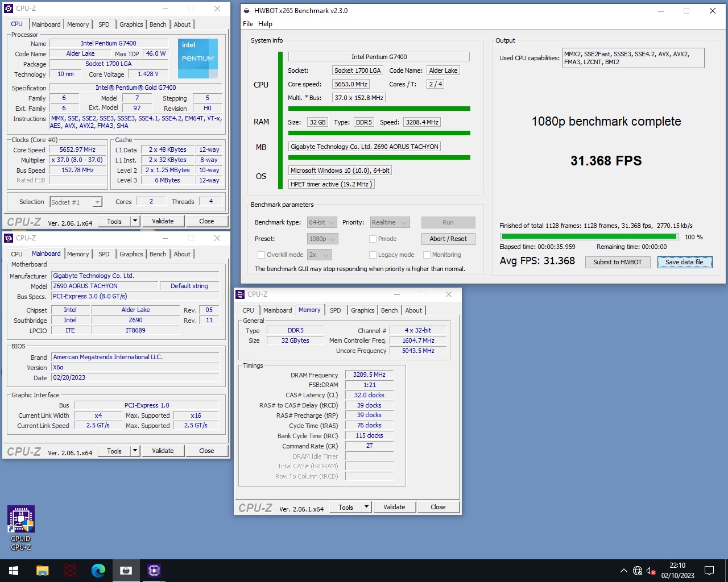The image size is (728, 582).
Task: Click the Used CPU capabilities text box
Action: click(x=633, y=58)
